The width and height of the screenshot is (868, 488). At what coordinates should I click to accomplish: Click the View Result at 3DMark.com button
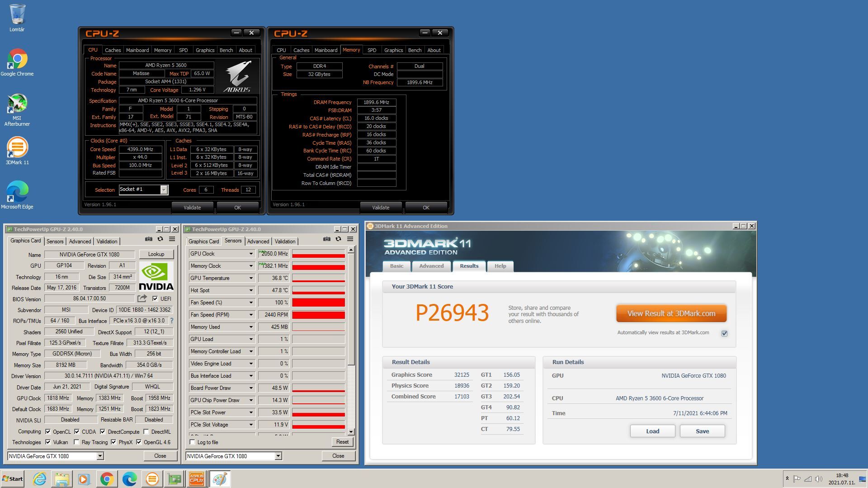point(671,313)
